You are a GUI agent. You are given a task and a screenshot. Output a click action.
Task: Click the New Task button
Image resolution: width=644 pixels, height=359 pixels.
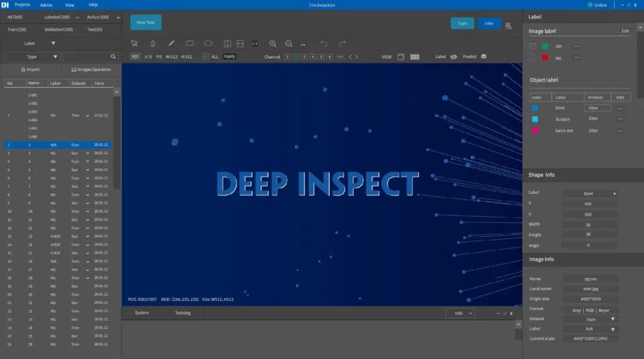pyautogui.click(x=145, y=23)
